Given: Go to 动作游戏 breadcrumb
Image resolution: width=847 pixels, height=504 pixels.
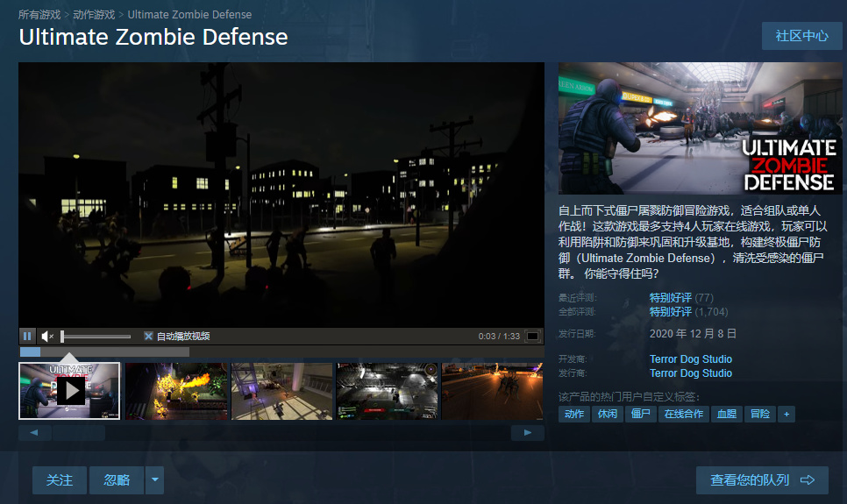Looking at the screenshot, I should click(x=94, y=15).
